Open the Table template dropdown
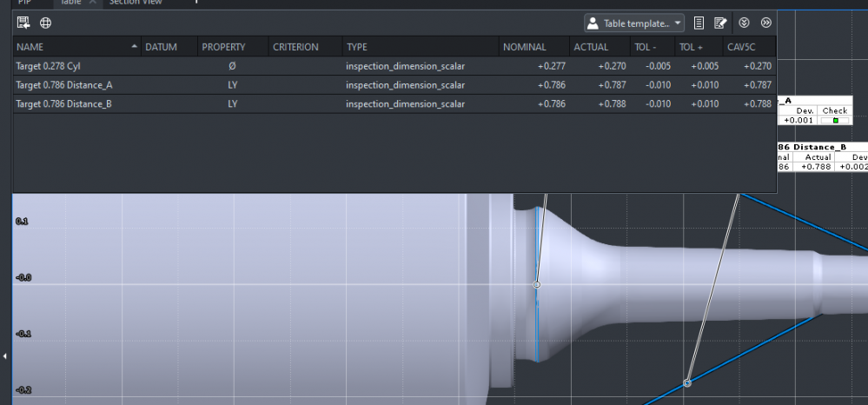The height and width of the screenshot is (405, 868). 633,23
